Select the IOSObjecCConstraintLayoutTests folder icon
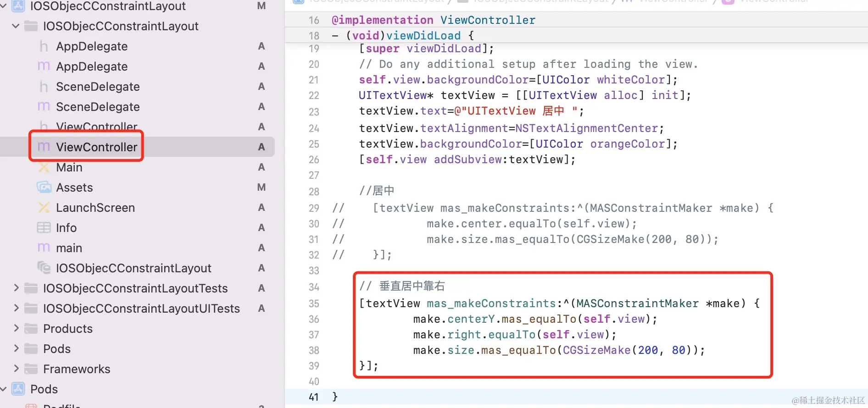This screenshot has height=408, width=868. point(31,288)
